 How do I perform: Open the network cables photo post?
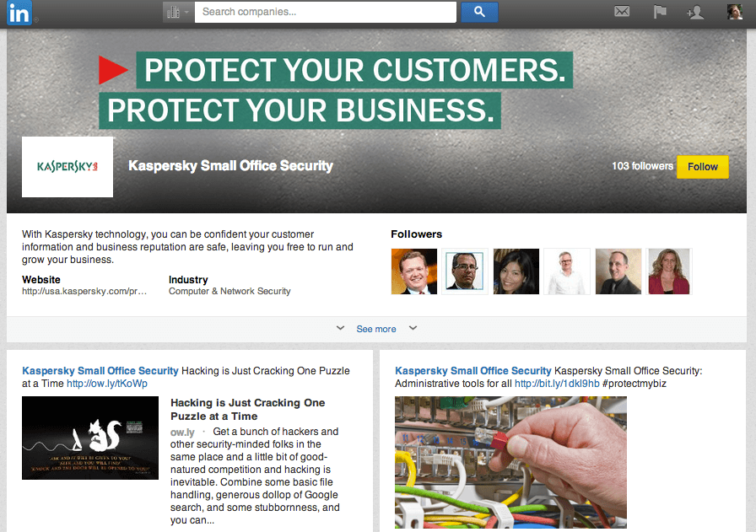510,462
